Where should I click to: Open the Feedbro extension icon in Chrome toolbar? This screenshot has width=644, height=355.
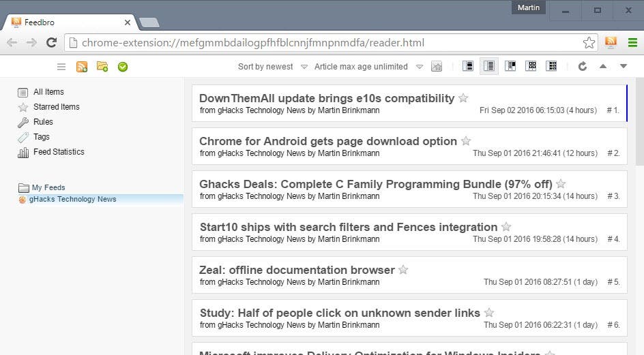tap(611, 42)
